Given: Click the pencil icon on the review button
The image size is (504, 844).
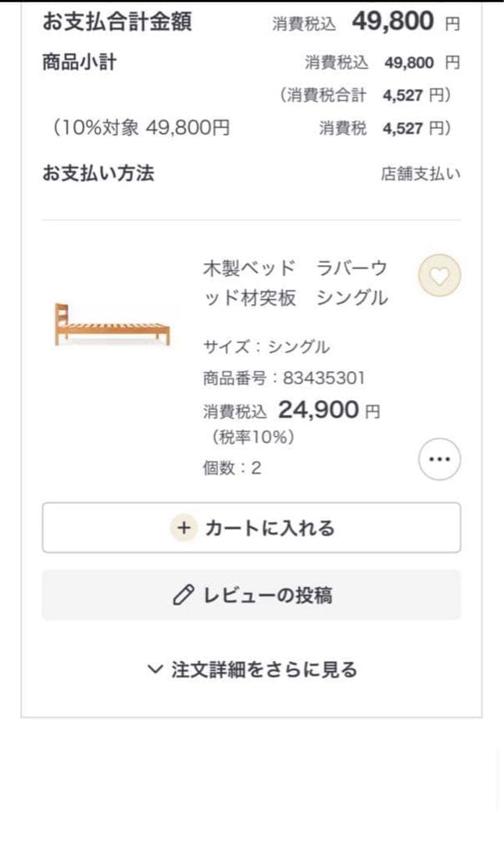Looking at the screenshot, I should (182, 595).
